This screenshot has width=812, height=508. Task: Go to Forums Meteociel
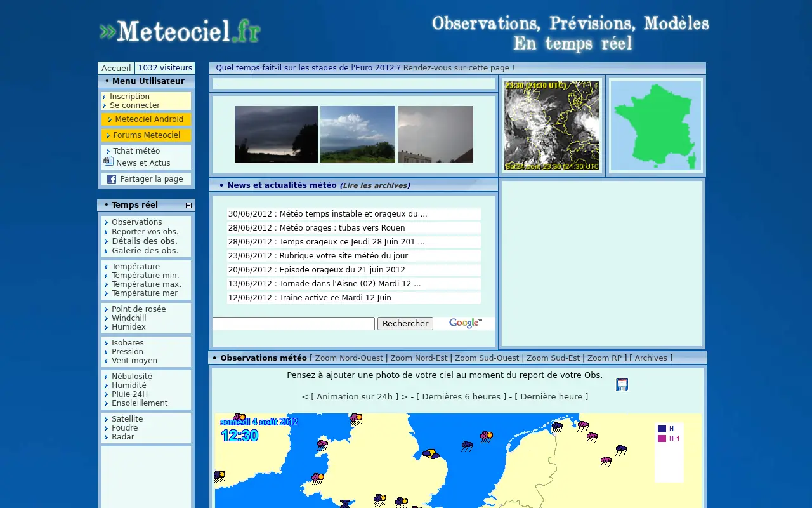coord(147,135)
